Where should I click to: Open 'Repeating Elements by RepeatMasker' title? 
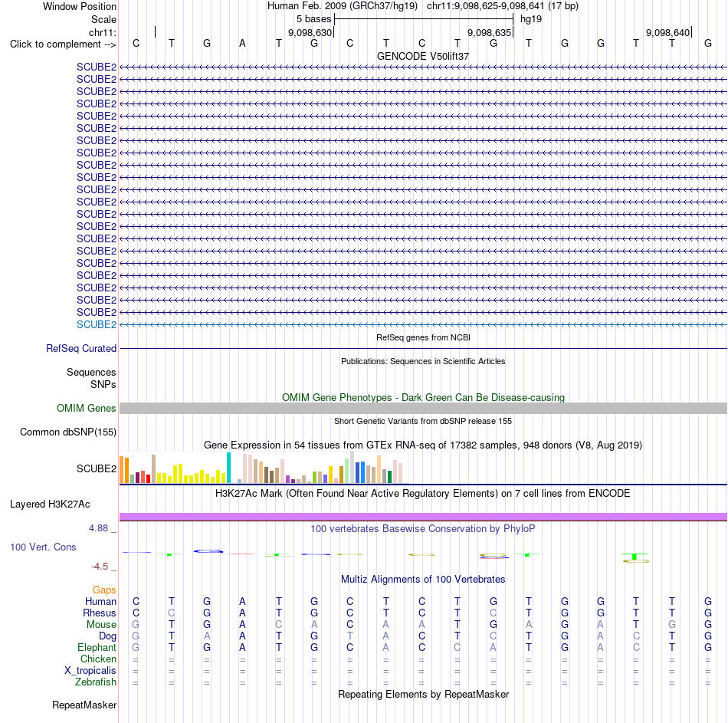423,694
